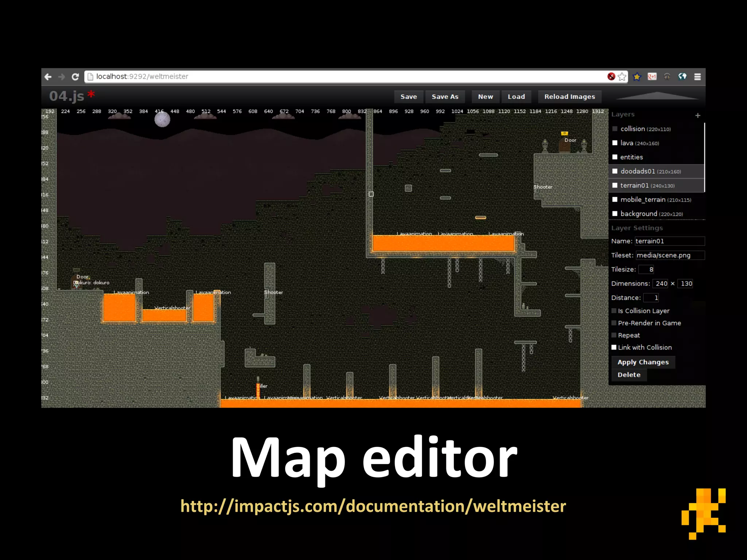Enable the Pre-Render in Game checkbox
This screenshot has width=747, height=560.
[614, 323]
